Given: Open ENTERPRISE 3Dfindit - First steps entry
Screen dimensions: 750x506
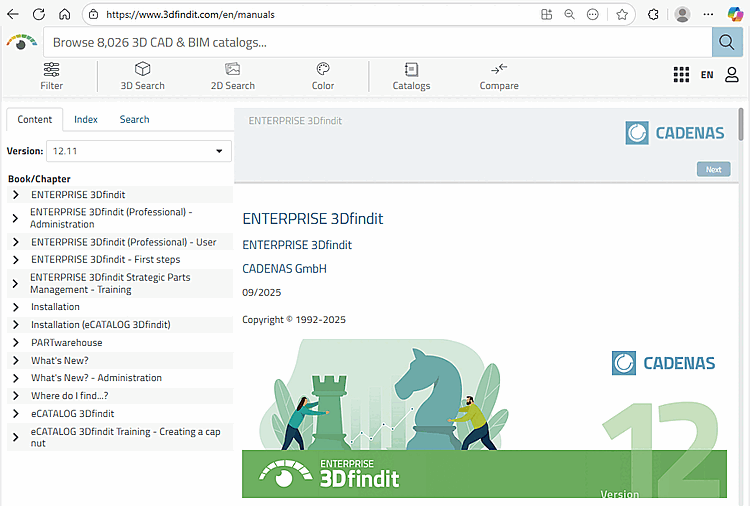Looking at the screenshot, I should [106, 260].
